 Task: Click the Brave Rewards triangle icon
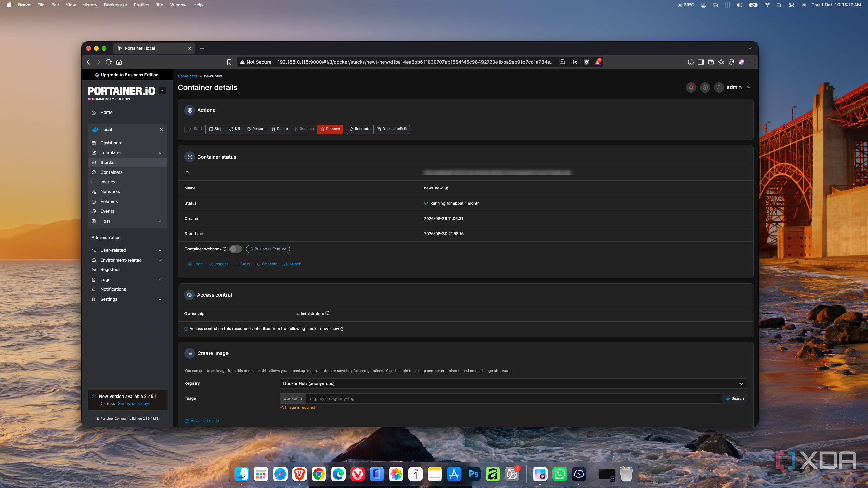[598, 62]
